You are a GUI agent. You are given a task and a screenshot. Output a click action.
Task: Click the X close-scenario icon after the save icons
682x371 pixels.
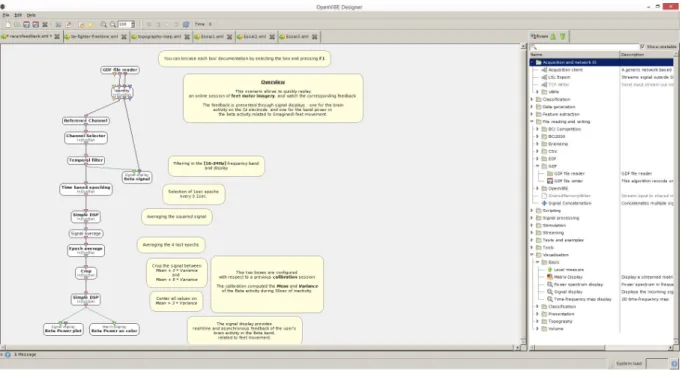coord(45,24)
